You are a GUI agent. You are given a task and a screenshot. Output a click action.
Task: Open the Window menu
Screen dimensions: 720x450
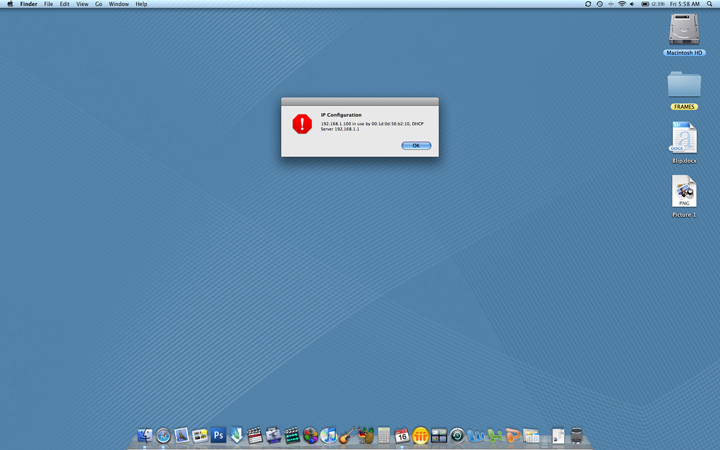click(x=118, y=4)
